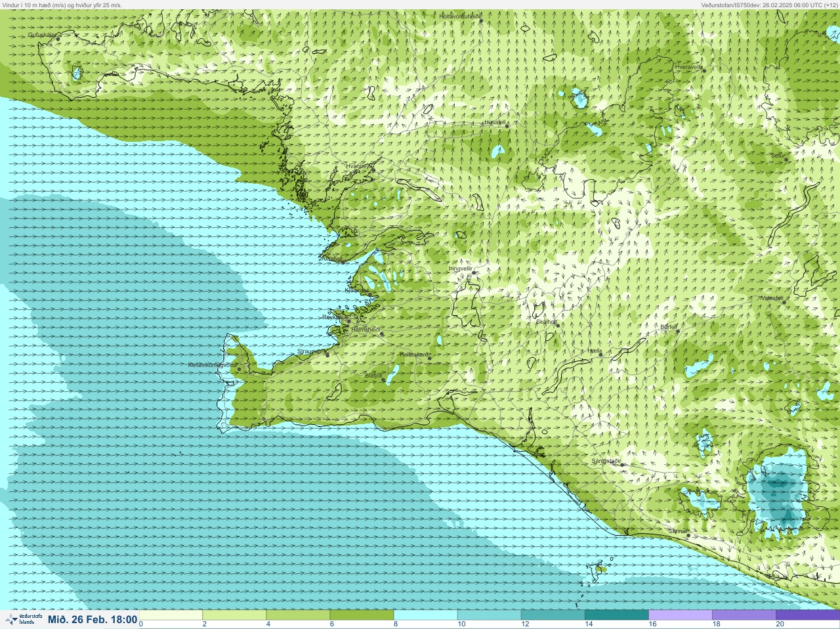The image size is (840, 629).
Task: Select the 14–16 m/s dark teal legend swatch
Action: (x=616, y=615)
